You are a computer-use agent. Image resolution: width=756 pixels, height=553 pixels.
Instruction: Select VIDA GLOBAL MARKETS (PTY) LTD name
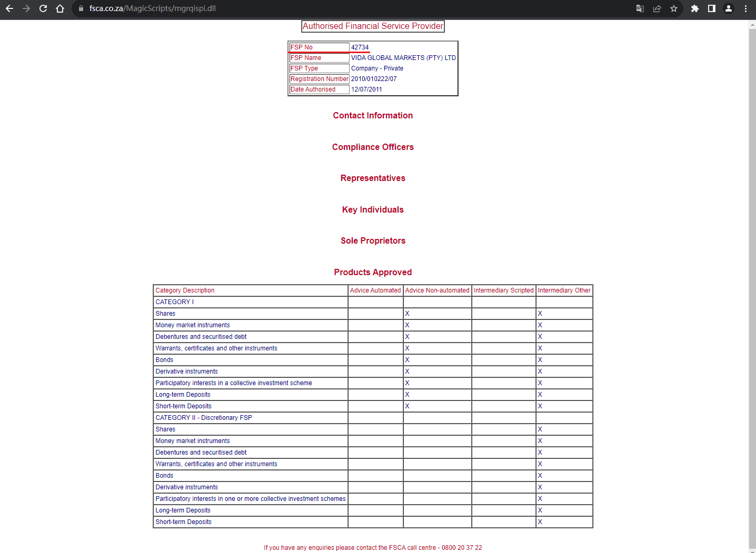pyautogui.click(x=403, y=58)
